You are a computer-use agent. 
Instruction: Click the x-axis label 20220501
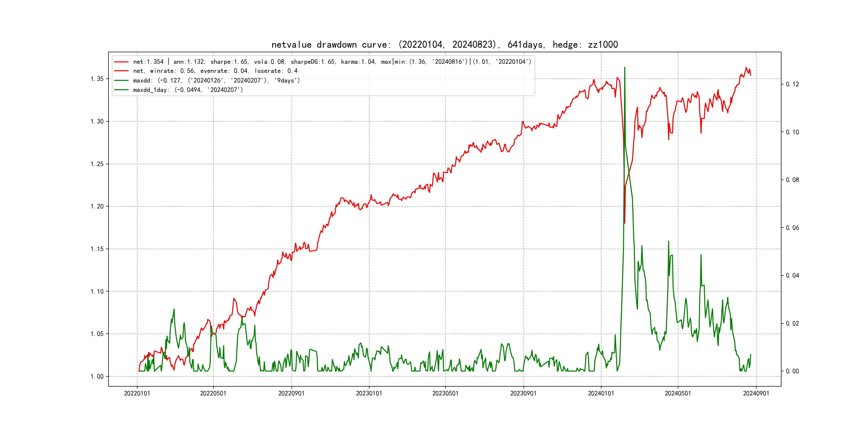pos(213,394)
